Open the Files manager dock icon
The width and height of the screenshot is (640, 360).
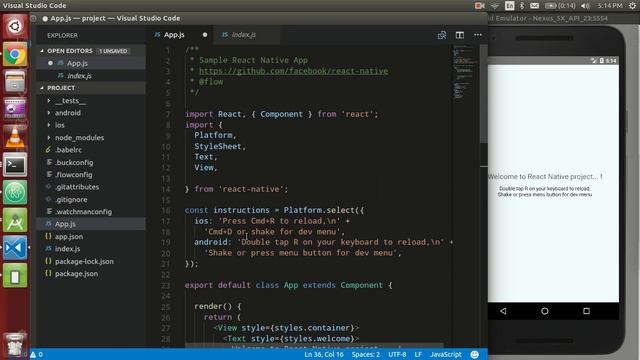point(15,82)
